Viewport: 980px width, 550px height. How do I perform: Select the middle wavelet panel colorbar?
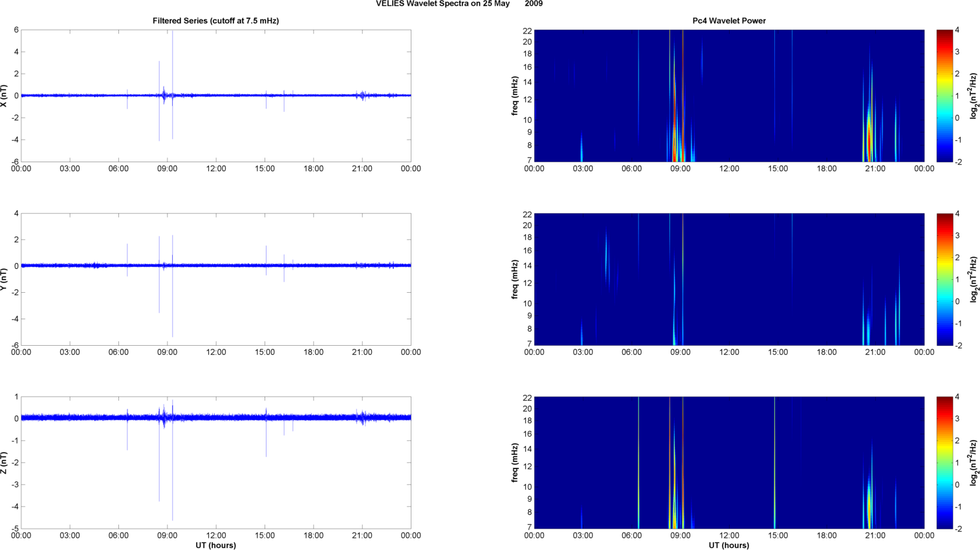tap(944, 279)
